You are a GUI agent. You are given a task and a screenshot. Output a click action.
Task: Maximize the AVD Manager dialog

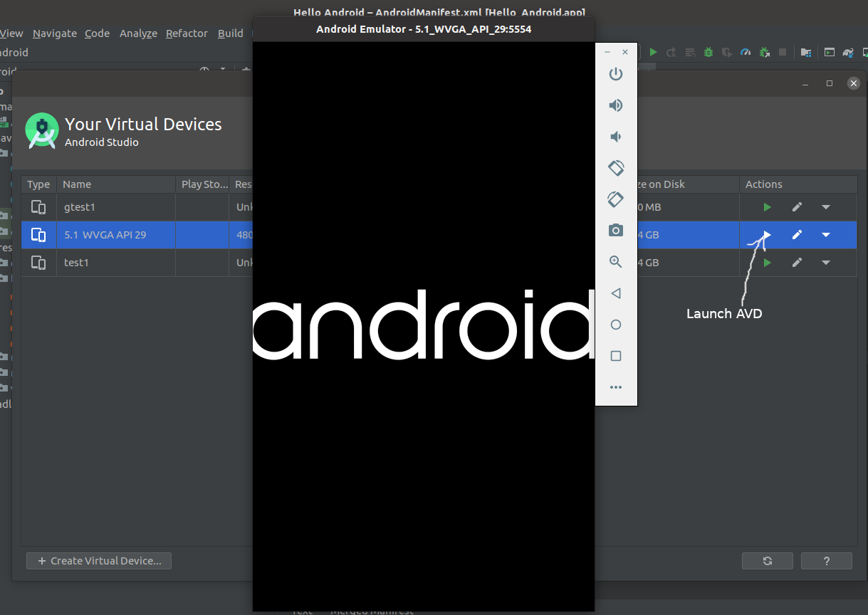[x=830, y=83]
